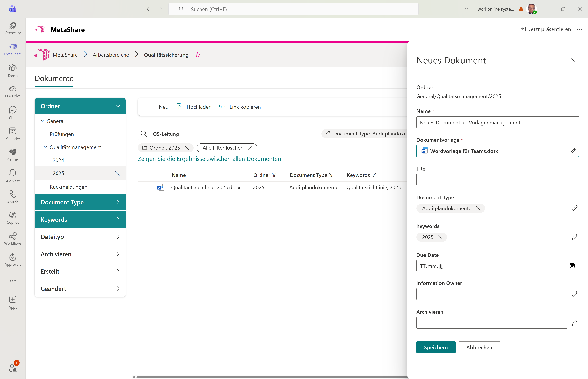Open Copilot from the left rail
Viewport: 588px width, 379px height.
13,218
